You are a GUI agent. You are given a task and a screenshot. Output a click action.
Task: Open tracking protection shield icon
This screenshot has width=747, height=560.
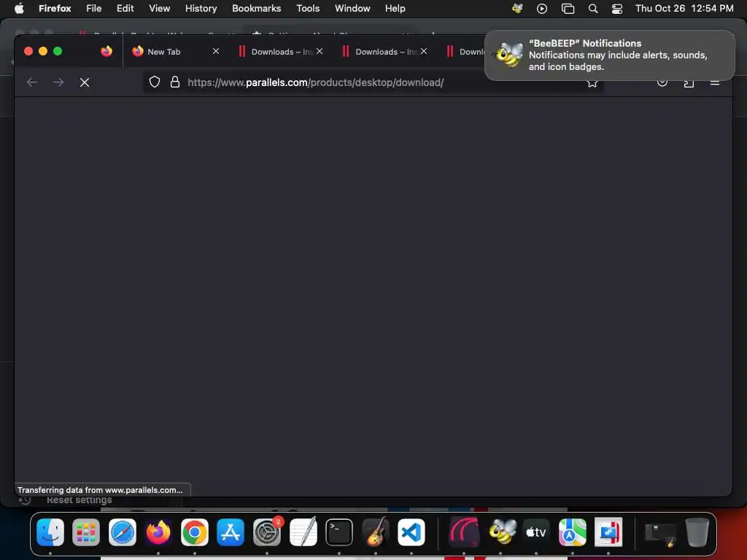[x=155, y=82]
